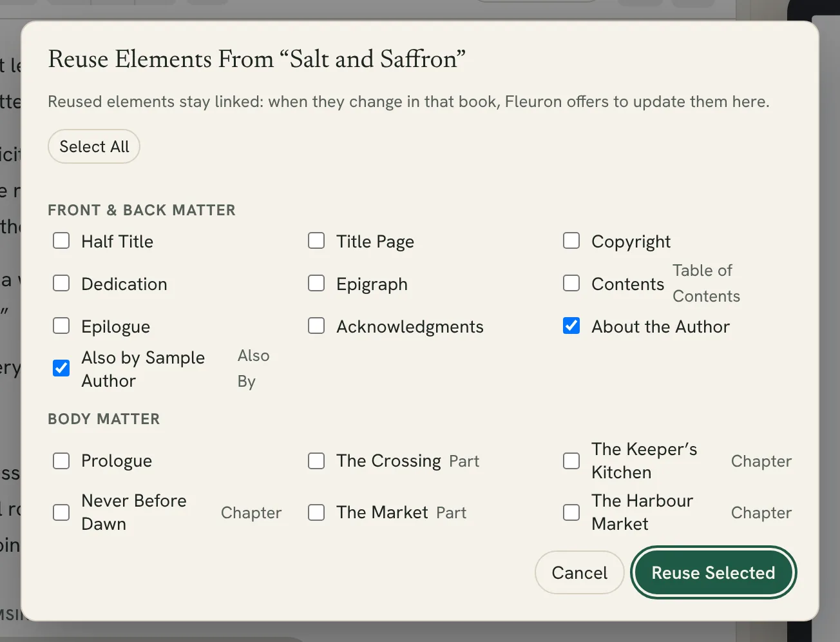Image resolution: width=840 pixels, height=642 pixels.
Task: Toggle the Epigraph checkbox
Action: point(316,284)
